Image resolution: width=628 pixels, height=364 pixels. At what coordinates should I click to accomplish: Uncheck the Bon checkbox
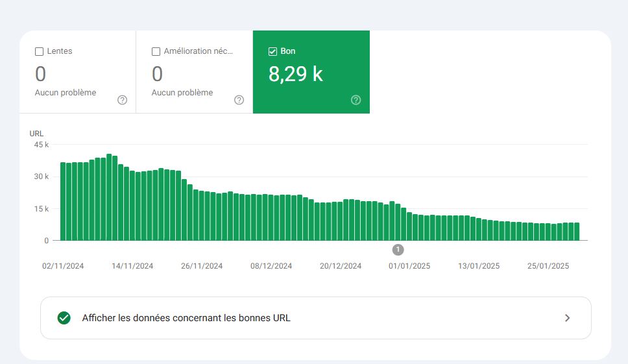[x=272, y=51]
